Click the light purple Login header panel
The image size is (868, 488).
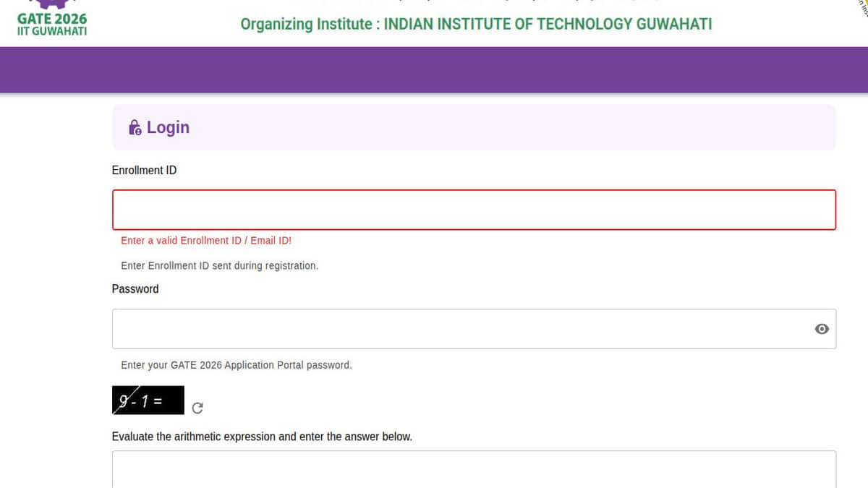(506, 127)
